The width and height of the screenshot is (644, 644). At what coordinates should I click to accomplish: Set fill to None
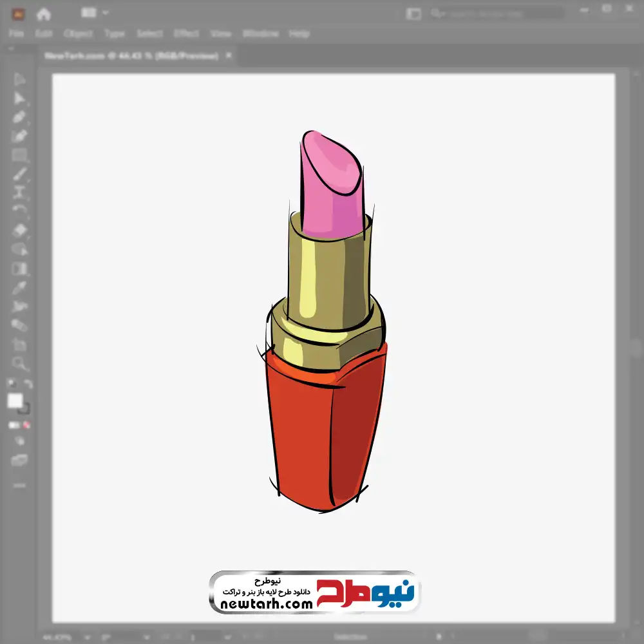click(27, 425)
